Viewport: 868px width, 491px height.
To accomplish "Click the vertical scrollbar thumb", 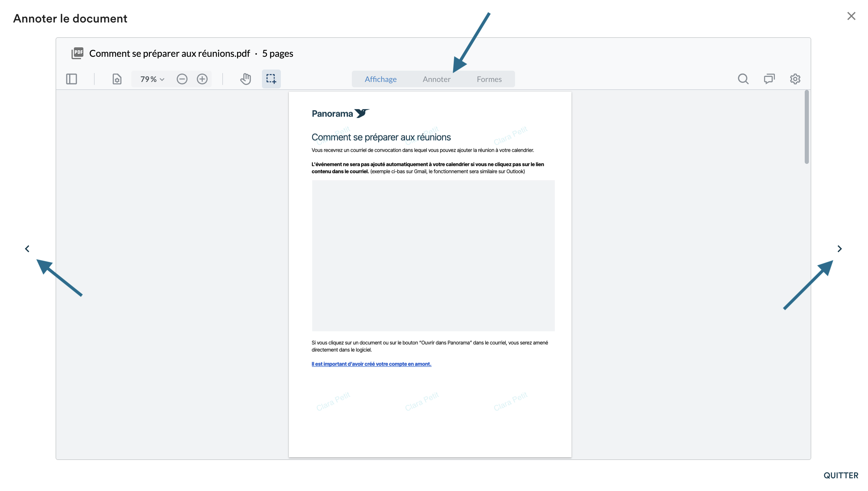I will tap(806, 127).
